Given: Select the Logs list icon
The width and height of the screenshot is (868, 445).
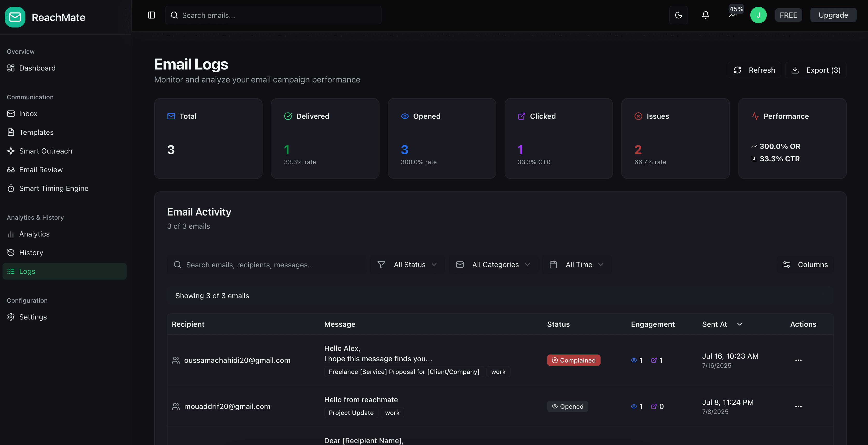Looking at the screenshot, I should (x=11, y=271).
